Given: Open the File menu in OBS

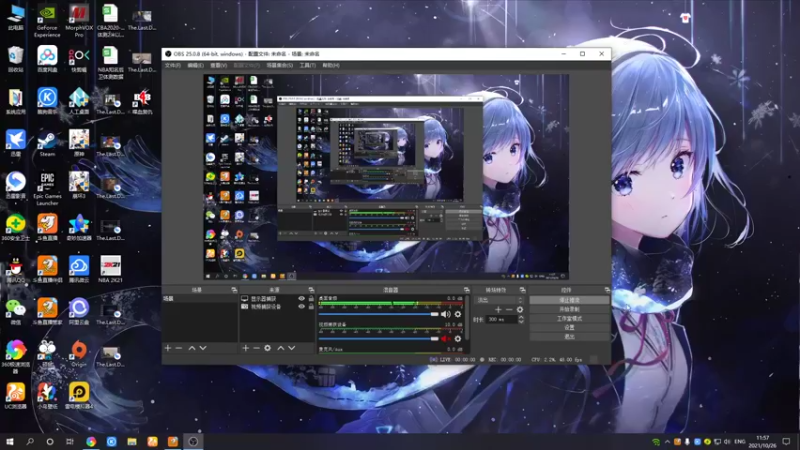Looking at the screenshot, I should click(172, 65).
